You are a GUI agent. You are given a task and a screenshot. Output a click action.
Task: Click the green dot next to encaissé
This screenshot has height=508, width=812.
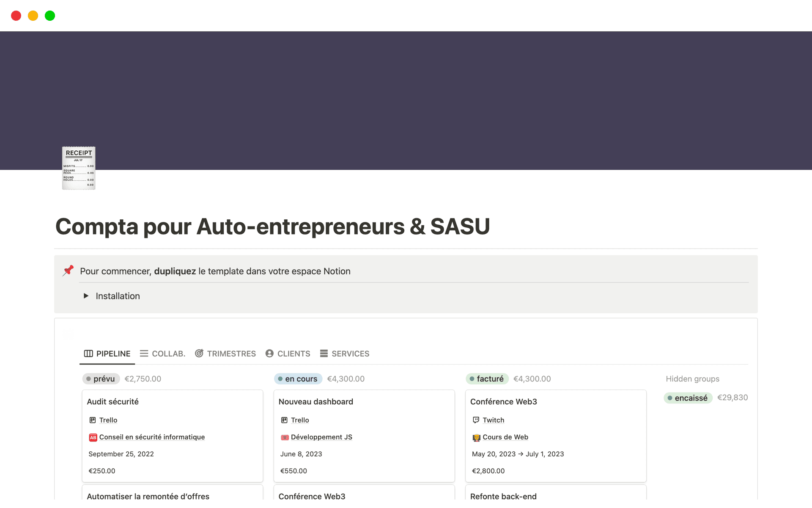click(x=671, y=398)
